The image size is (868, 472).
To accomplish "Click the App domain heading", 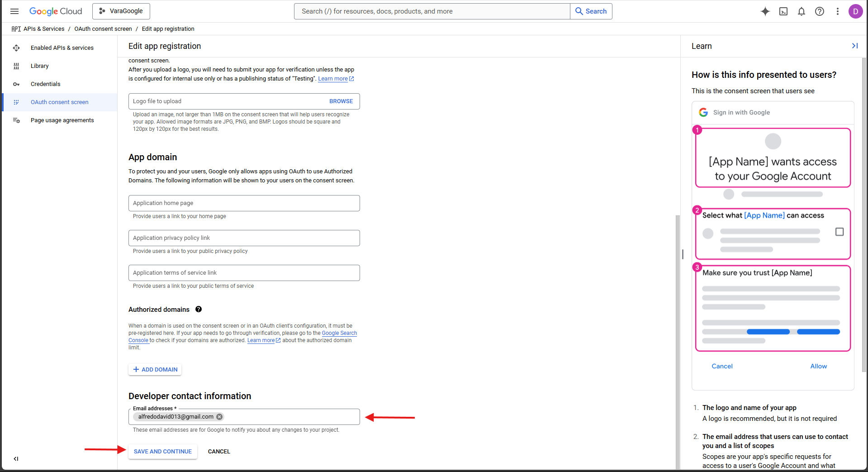I will 153,157.
